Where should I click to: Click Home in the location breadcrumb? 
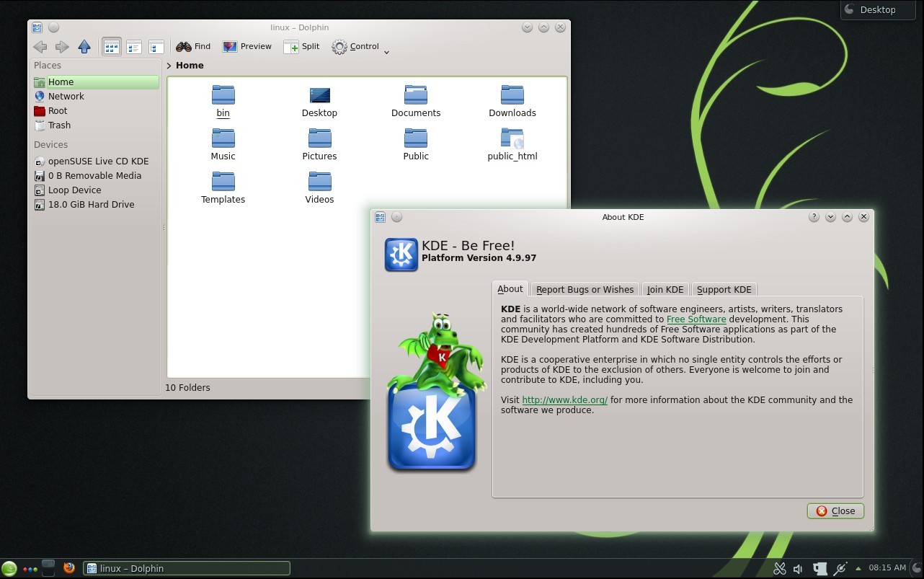[190, 66]
